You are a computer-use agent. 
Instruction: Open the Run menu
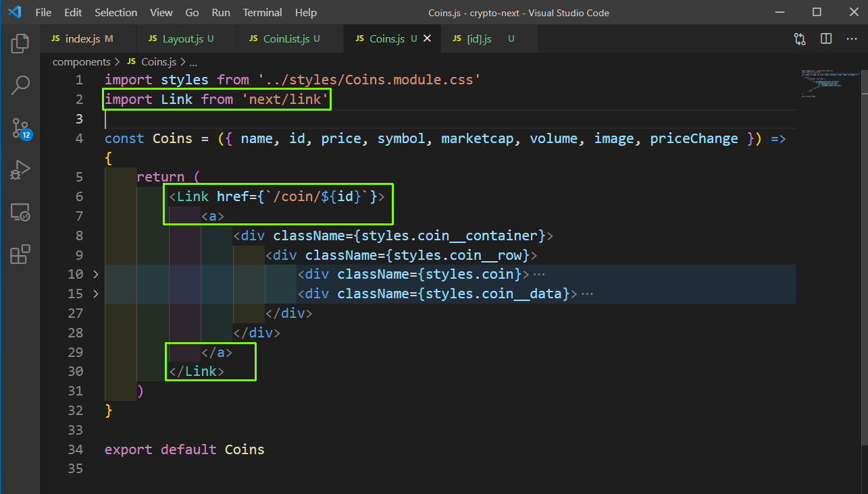(x=220, y=13)
